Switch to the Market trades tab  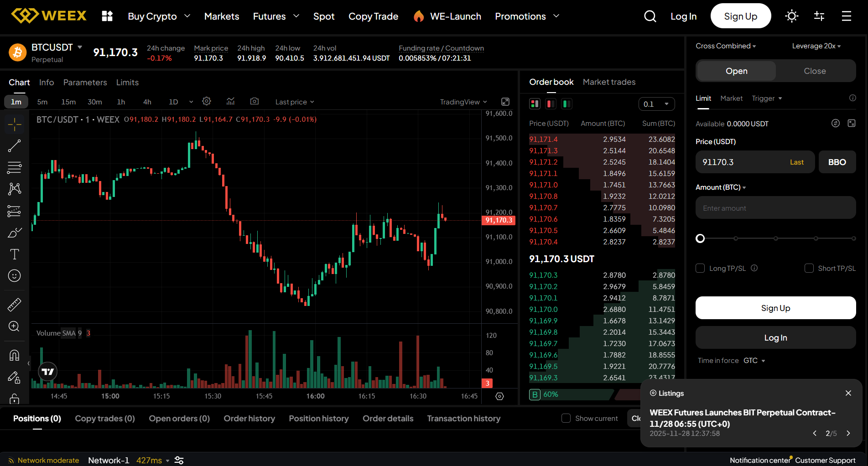pos(609,82)
